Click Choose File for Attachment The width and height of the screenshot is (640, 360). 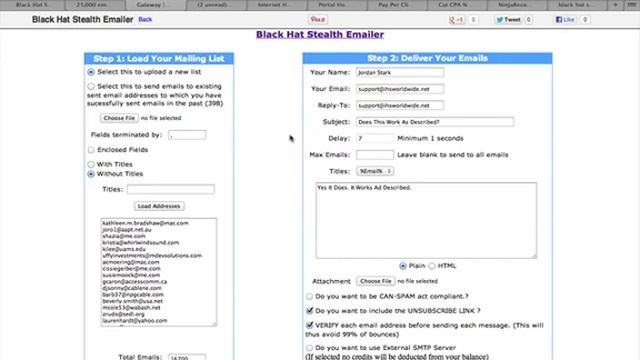click(376, 281)
